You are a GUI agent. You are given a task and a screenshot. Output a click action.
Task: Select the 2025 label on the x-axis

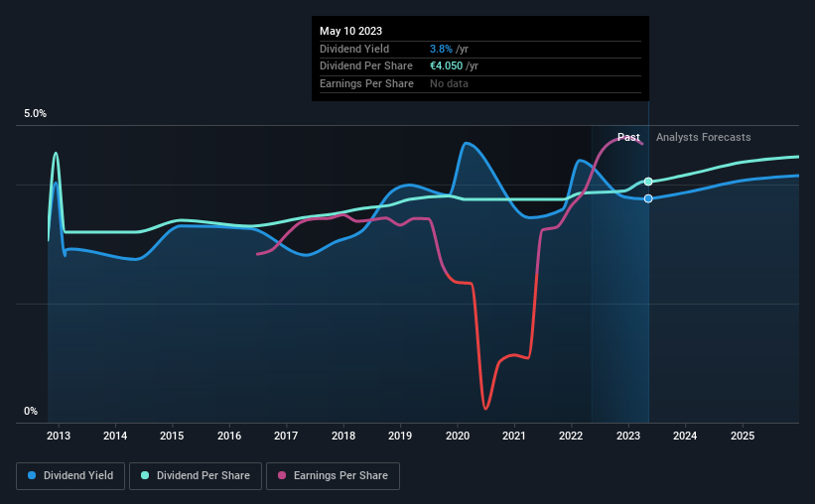[743, 436]
